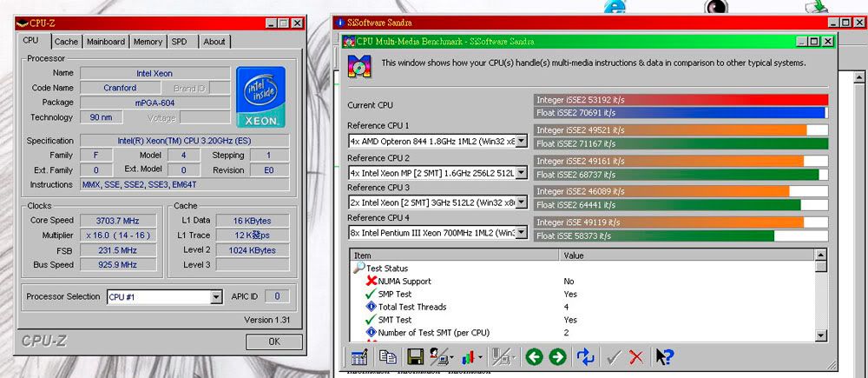Click the CPU-Z title bar icon
Screen dimensions: 868x378
coord(23,23)
